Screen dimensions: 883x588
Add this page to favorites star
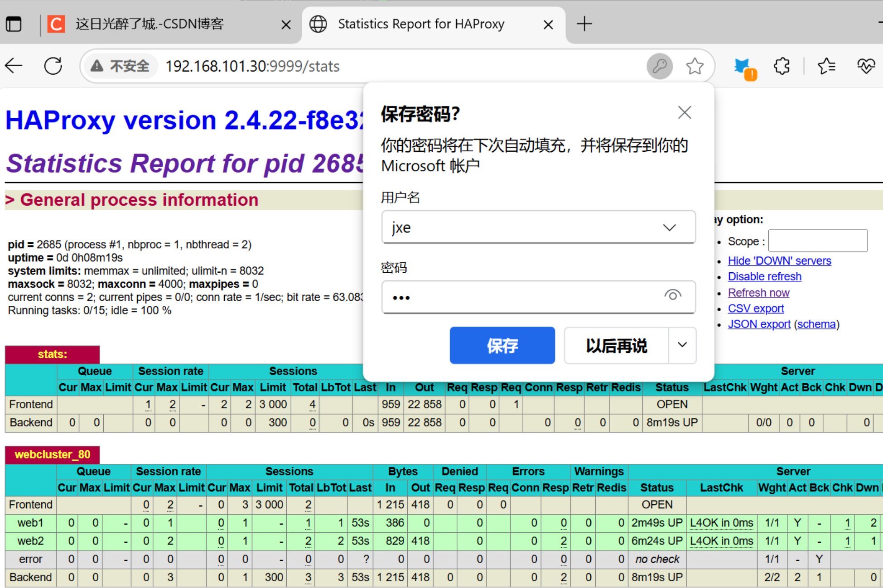tap(694, 67)
